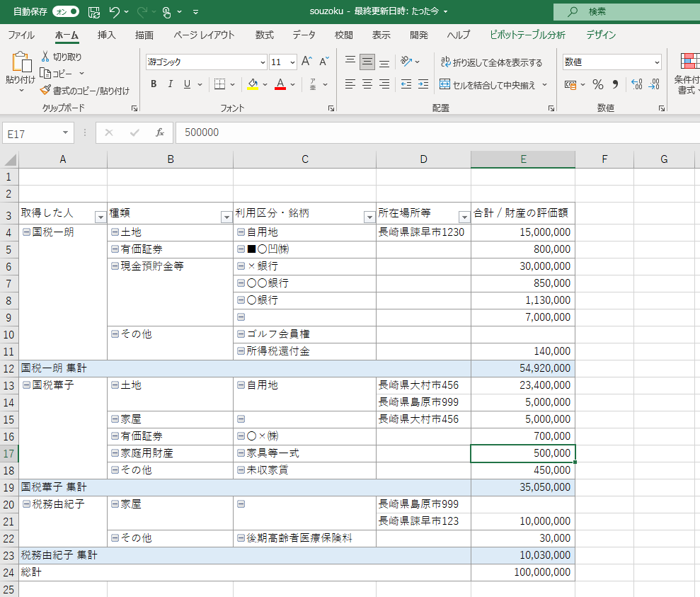Toggle the AutoSave switch
This screenshot has height=597, width=700.
[x=66, y=11]
